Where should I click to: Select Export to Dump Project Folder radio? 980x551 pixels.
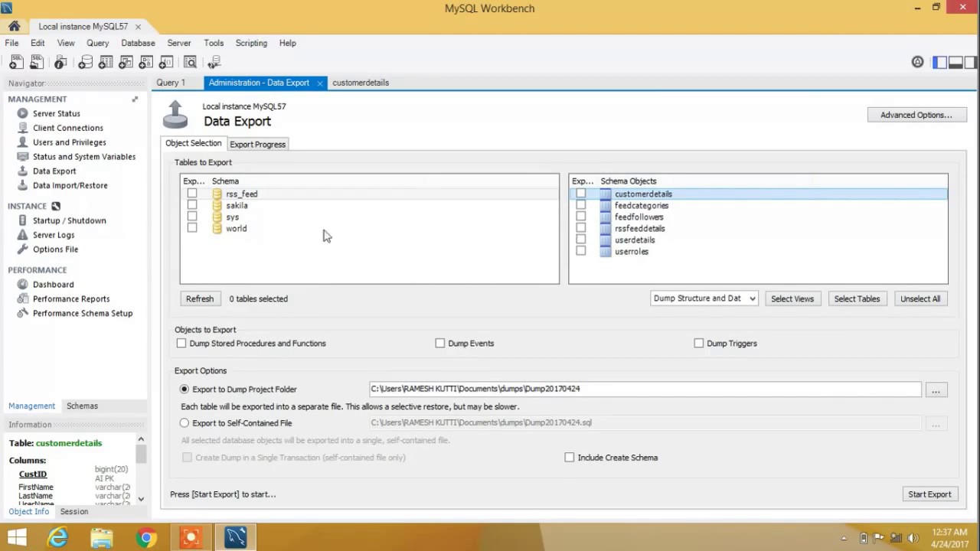(x=185, y=390)
